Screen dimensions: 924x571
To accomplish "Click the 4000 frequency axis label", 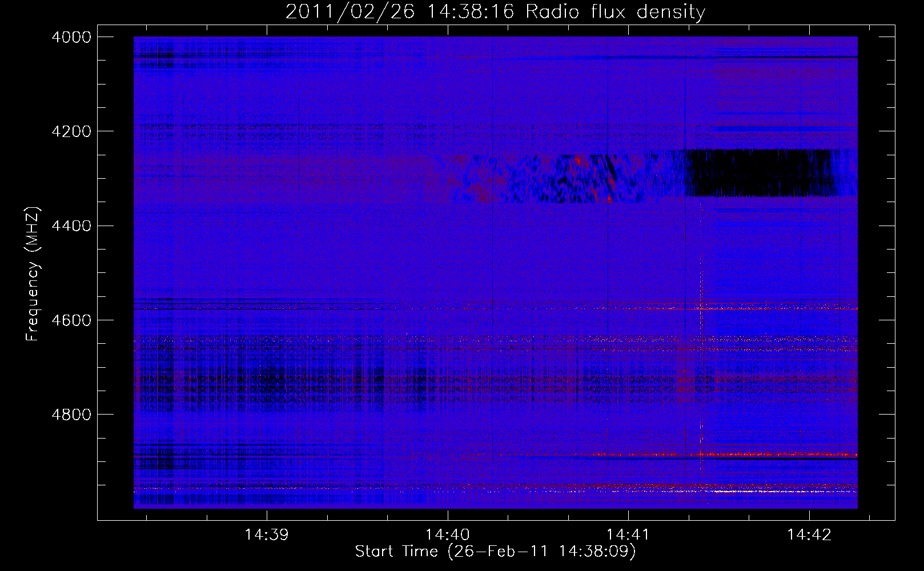I will pos(71,37).
